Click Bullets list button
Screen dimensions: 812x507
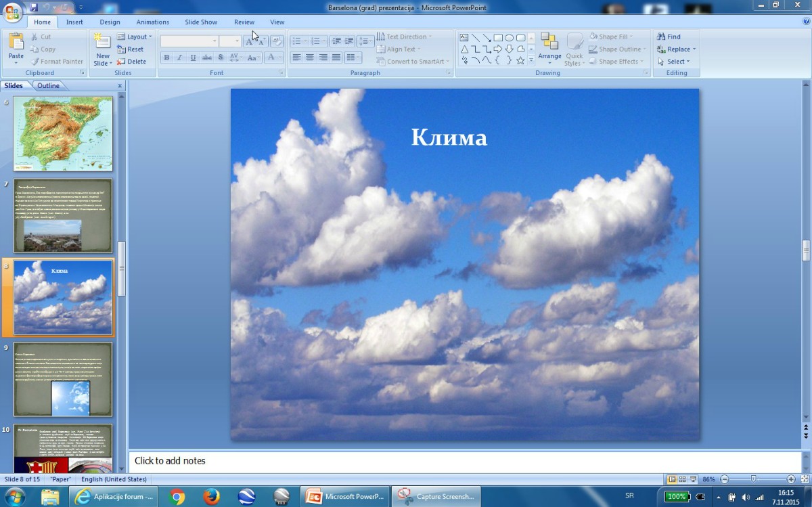pyautogui.click(x=299, y=41)
